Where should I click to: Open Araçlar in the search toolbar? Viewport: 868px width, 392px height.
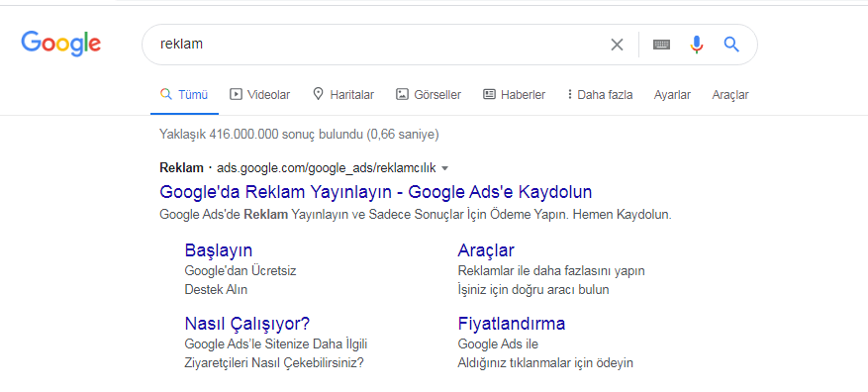730,95
